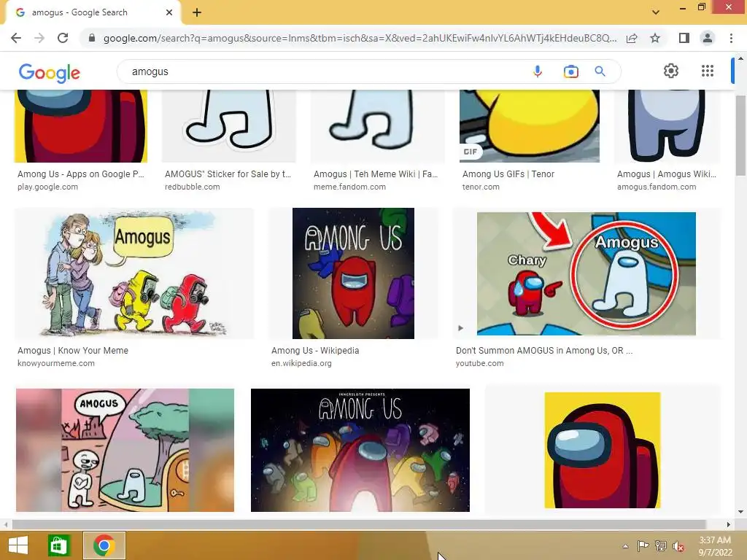Click the blue magnifier search button
The width and height of the screenshot is (747, 560).
pyautogui.click(x=600, y=71)
